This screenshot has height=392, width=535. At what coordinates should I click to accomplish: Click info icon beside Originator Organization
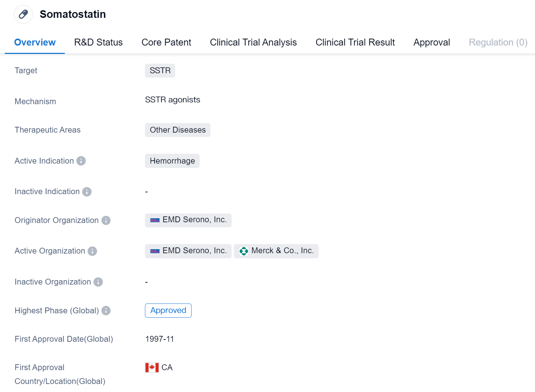[106, 220]
